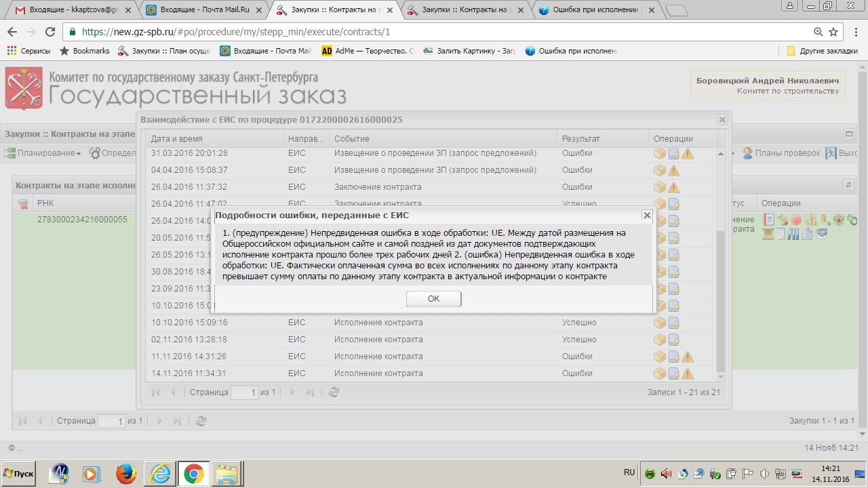Screen dimensions: 868x488
Task: Click OK in the error details dialog
Action: coord(433,299)
